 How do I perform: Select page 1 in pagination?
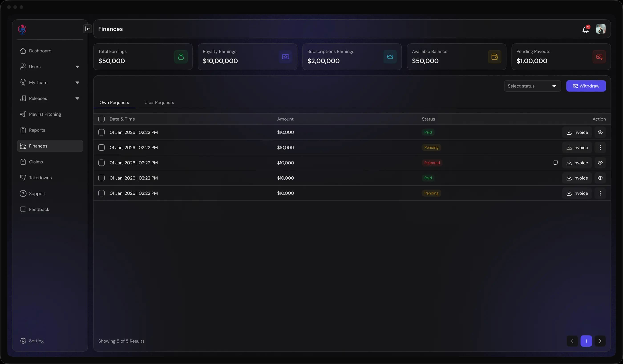(x=586, y=341)
